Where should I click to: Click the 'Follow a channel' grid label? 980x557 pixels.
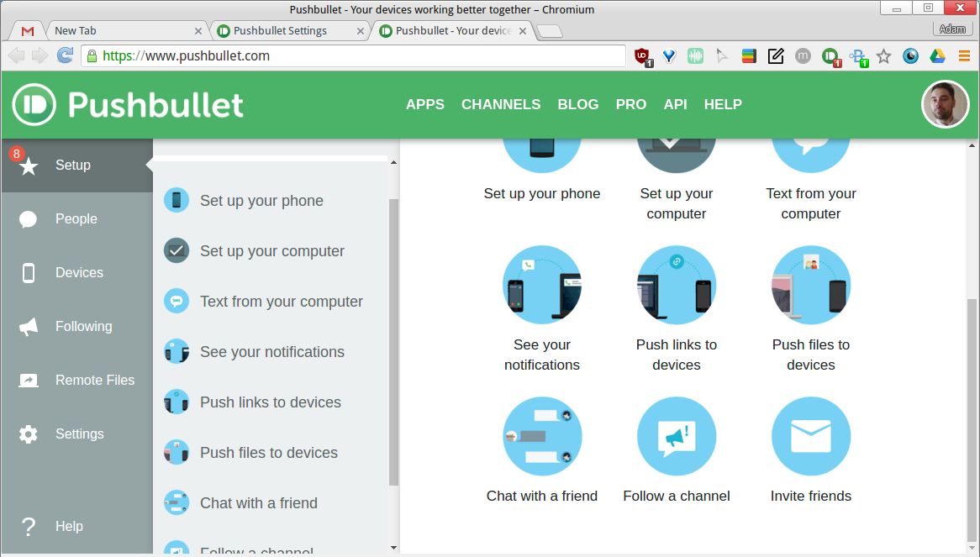point(677,496)
